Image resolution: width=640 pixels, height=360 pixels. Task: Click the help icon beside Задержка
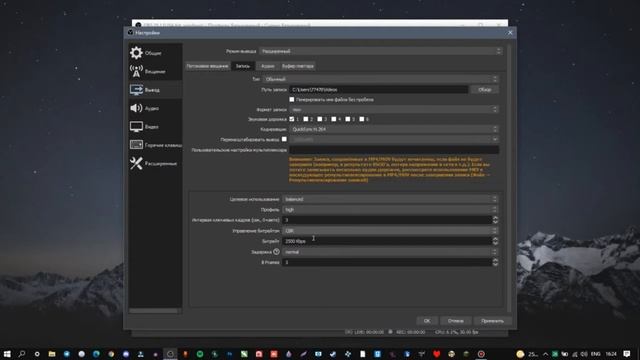[276, 252]
